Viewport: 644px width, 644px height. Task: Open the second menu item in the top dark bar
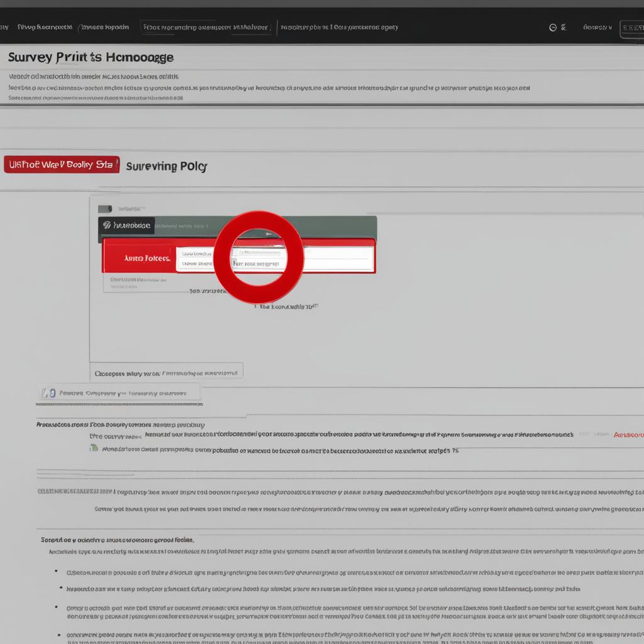pyautogui.click(x=105, y=27)
